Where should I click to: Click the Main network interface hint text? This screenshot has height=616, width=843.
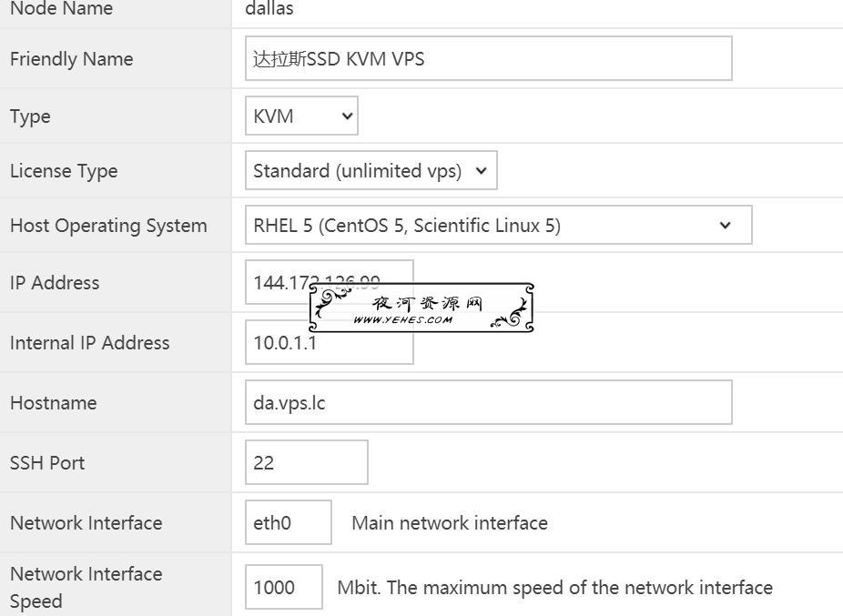450,522
